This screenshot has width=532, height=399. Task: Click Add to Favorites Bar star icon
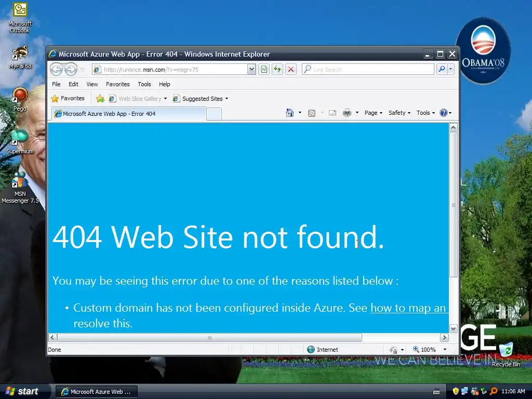(100, 99)
